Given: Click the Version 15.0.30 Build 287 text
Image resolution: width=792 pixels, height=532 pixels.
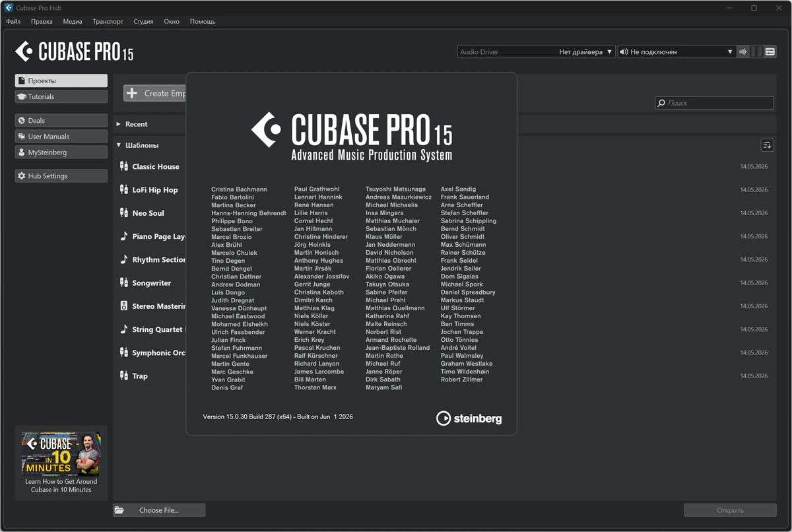Looking at the screenshot, I should (x=278, y=416).
